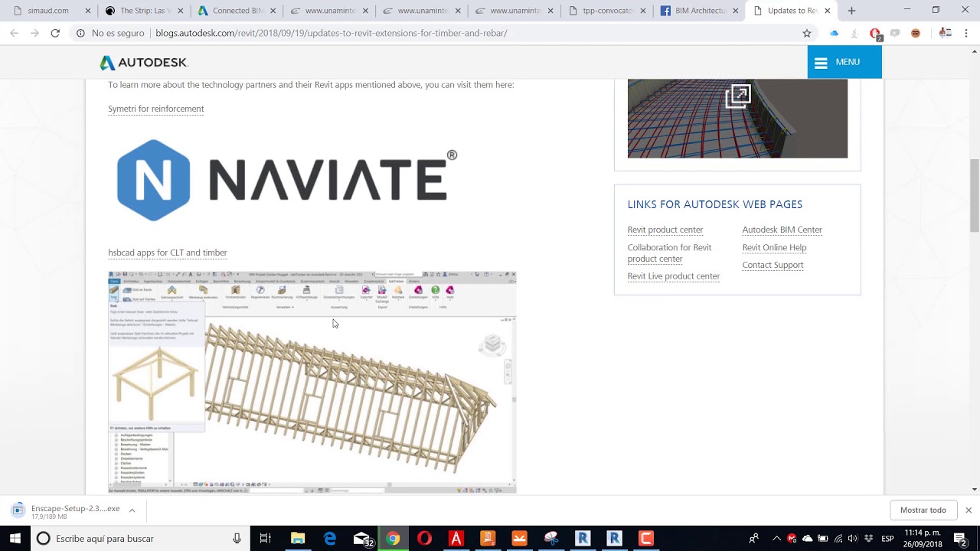Viewport: 980px width, 551px height.
Task: Open 'Contact Support' link
Action: 773,265
